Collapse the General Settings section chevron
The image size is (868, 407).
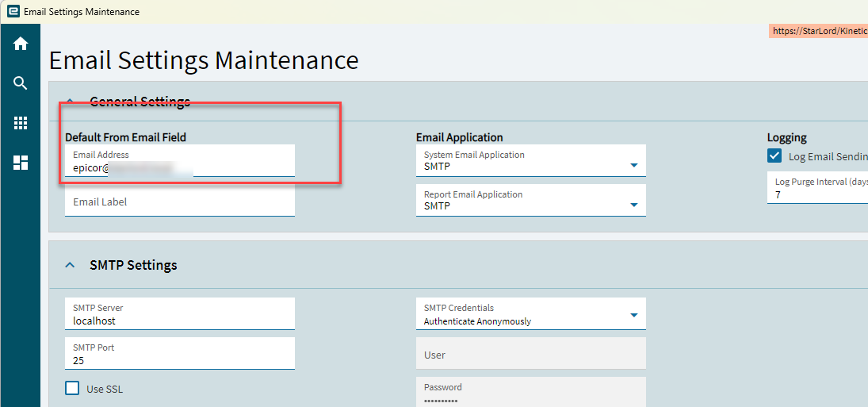(x=70, y=102)
